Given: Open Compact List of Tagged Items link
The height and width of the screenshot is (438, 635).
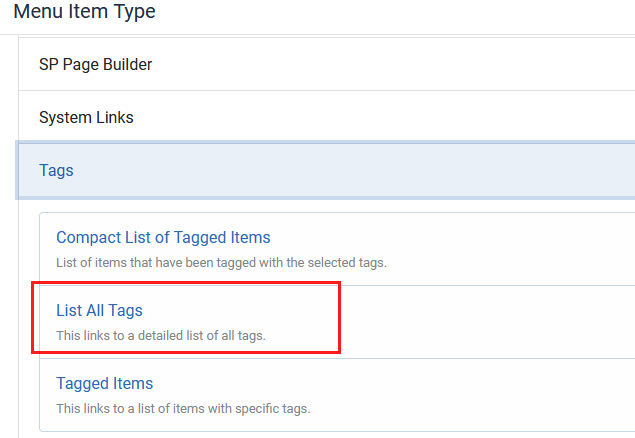Looking at the screenshot, I should point(163,237).
